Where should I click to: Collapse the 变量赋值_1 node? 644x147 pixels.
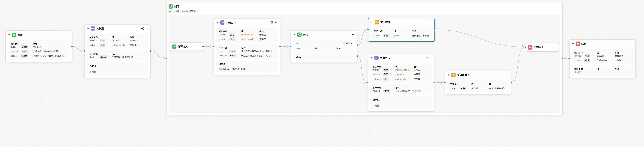click(448, 75)
